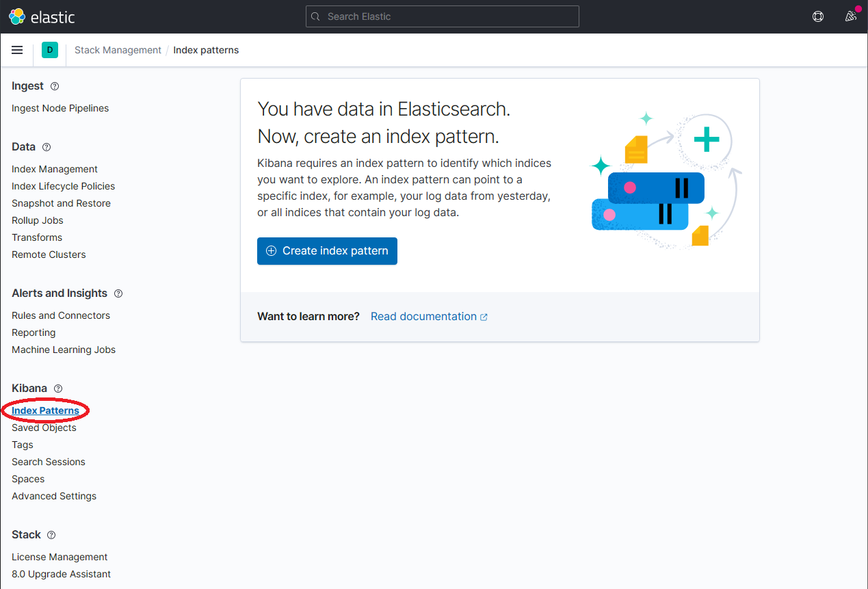Image resolution: width=868 pixels, height=589 pixels.
Task: Click the Elastic logo
Action: (41, 16)
